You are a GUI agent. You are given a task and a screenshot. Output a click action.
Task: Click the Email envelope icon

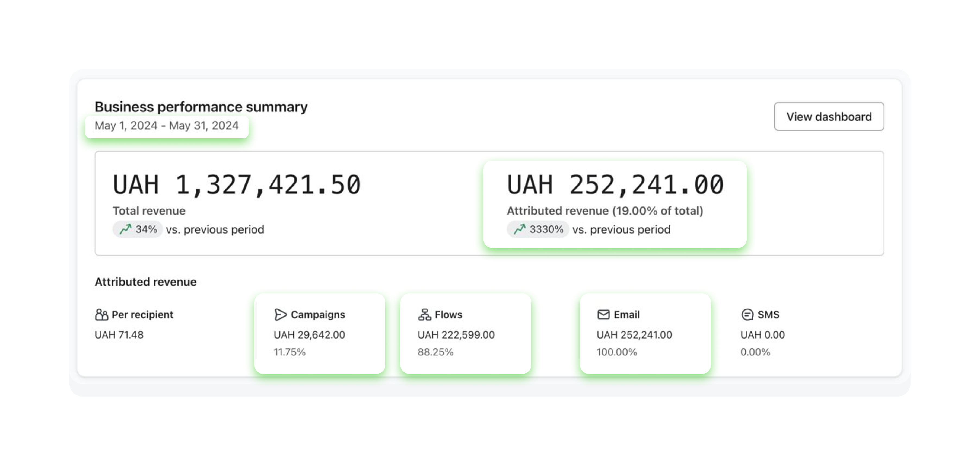click(x=603, y=315)
